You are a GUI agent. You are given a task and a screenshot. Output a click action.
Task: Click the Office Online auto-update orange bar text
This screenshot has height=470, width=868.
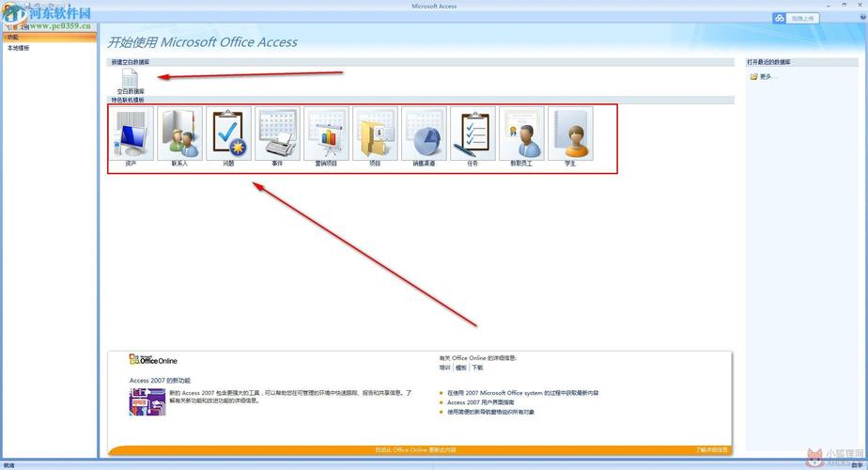click(416, 450)
